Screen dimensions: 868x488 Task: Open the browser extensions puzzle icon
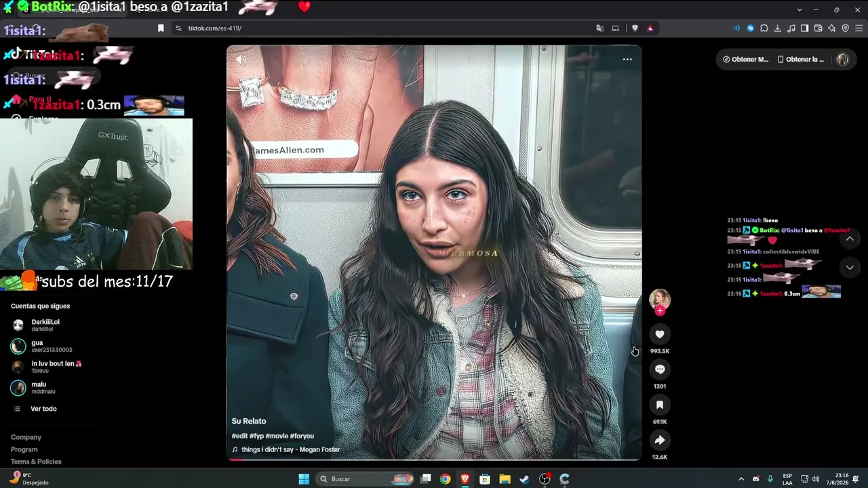pyautogui.click(x=764, y=28)
